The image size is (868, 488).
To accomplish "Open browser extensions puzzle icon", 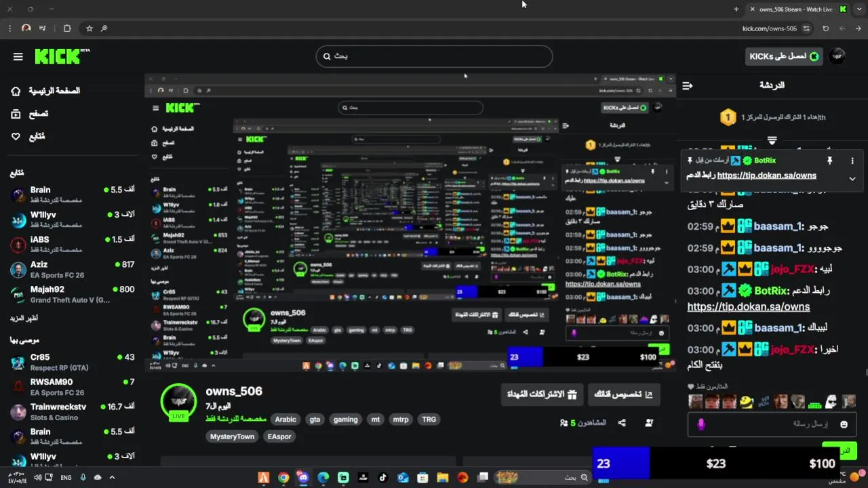I will tap(67, 28).
